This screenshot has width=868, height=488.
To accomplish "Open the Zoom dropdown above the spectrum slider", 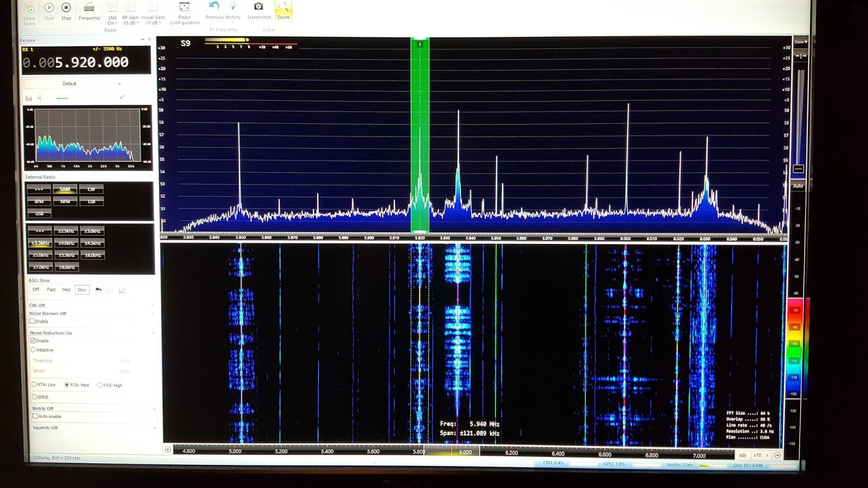I will [x=801, y=42].
